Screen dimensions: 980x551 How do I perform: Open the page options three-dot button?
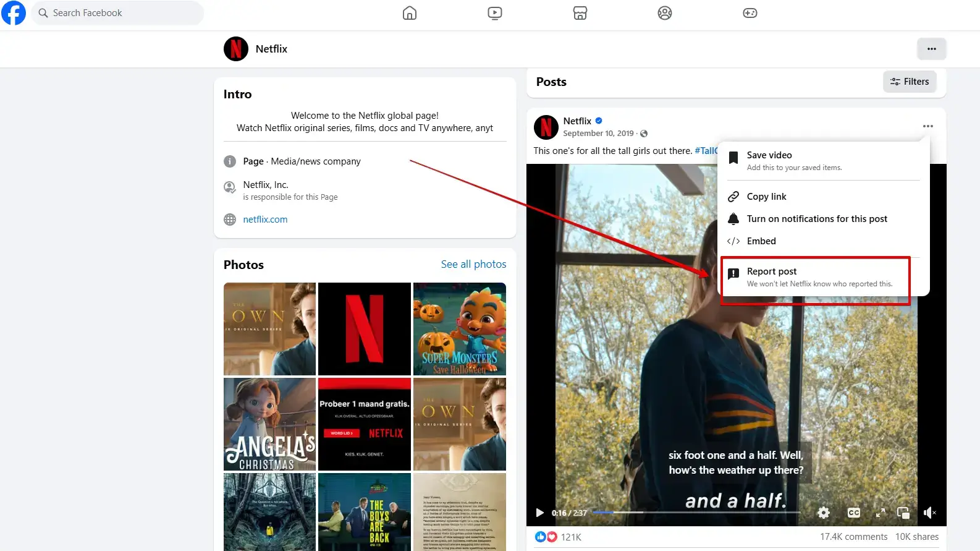[x=932, y=49]
